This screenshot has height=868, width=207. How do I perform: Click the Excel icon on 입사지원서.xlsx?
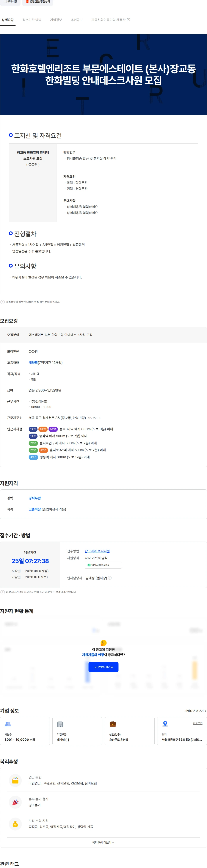click(x=89, y=565)
